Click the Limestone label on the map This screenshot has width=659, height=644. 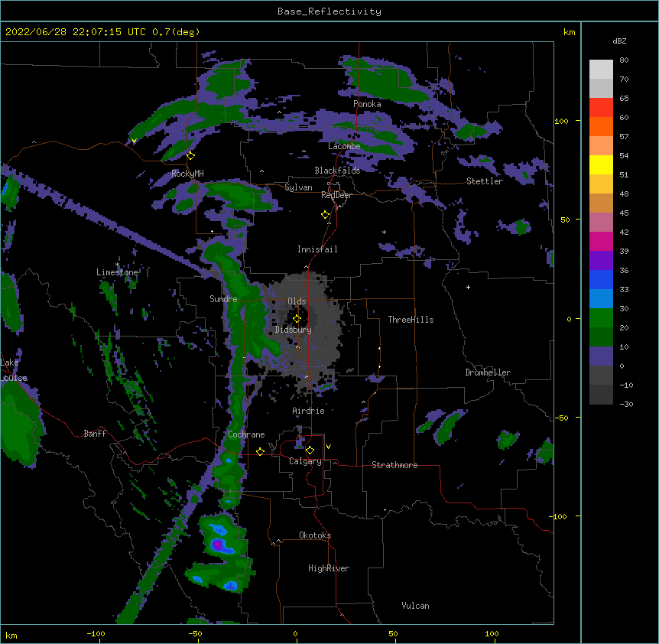coord(117,272)
